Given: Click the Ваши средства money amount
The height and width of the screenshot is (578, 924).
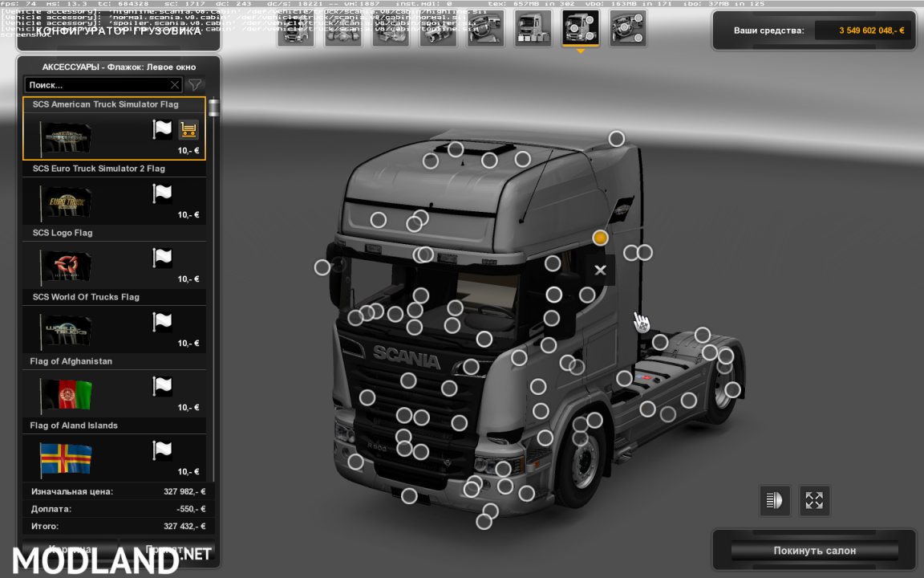Looking at the screenshot, I should (872, 31).
